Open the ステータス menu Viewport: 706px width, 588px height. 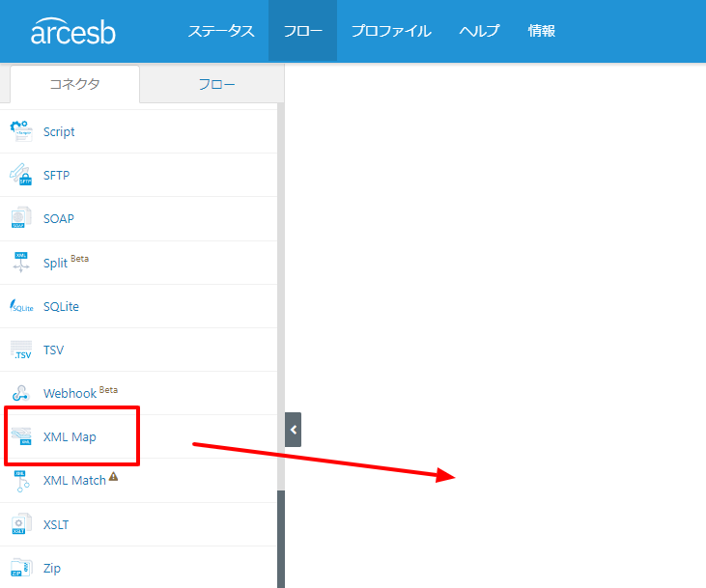pyautogui.click(x=221, y=31)
